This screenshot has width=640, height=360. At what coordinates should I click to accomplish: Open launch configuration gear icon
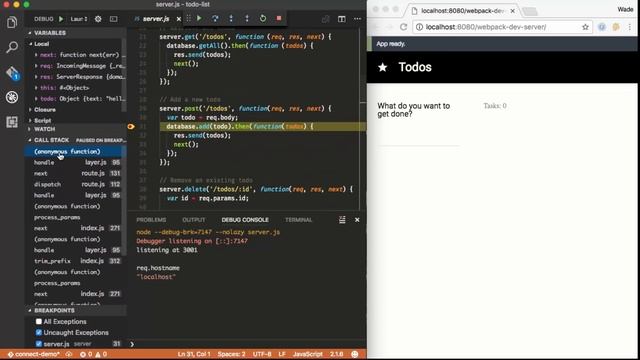click(x=98, y=19)
